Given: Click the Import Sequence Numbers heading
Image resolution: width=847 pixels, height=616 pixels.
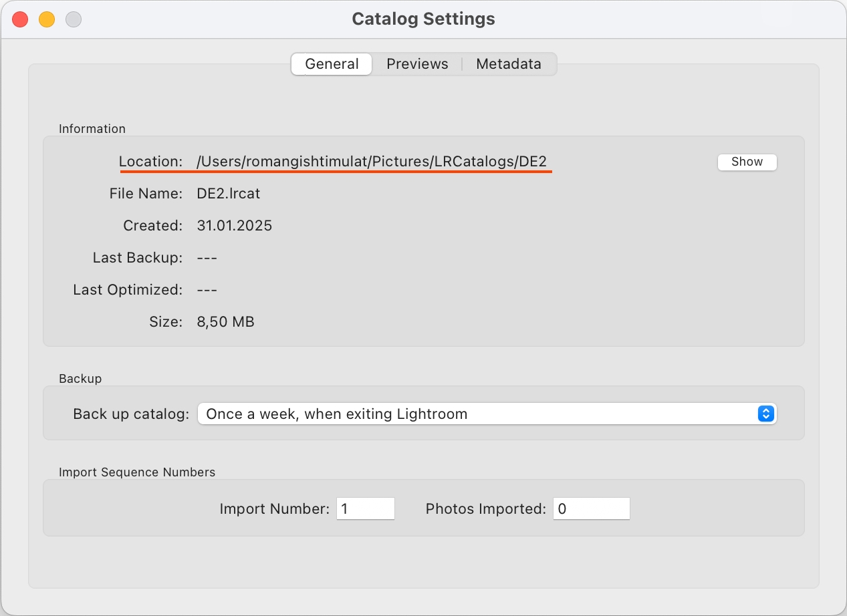Looking at the screenshot, I should point(137,472).
